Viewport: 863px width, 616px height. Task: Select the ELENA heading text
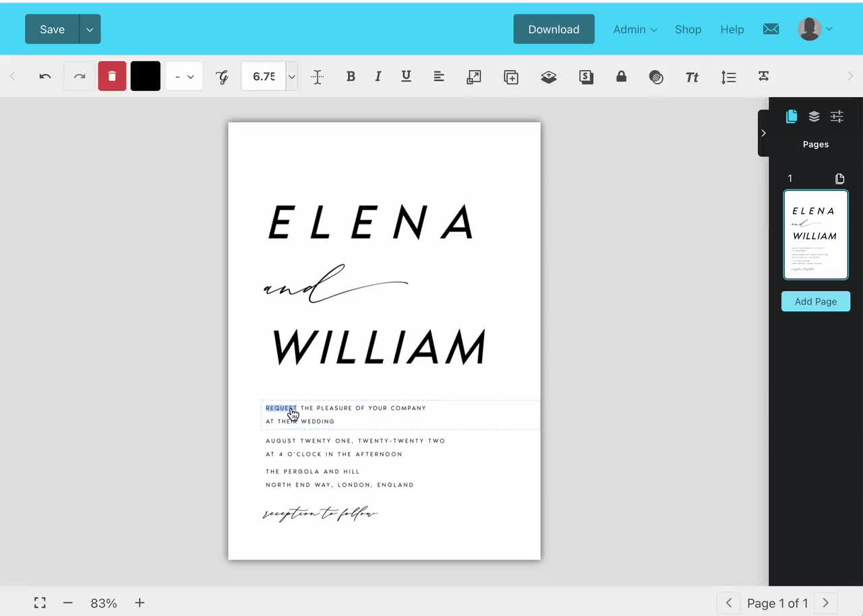click(x=371, y=222)
